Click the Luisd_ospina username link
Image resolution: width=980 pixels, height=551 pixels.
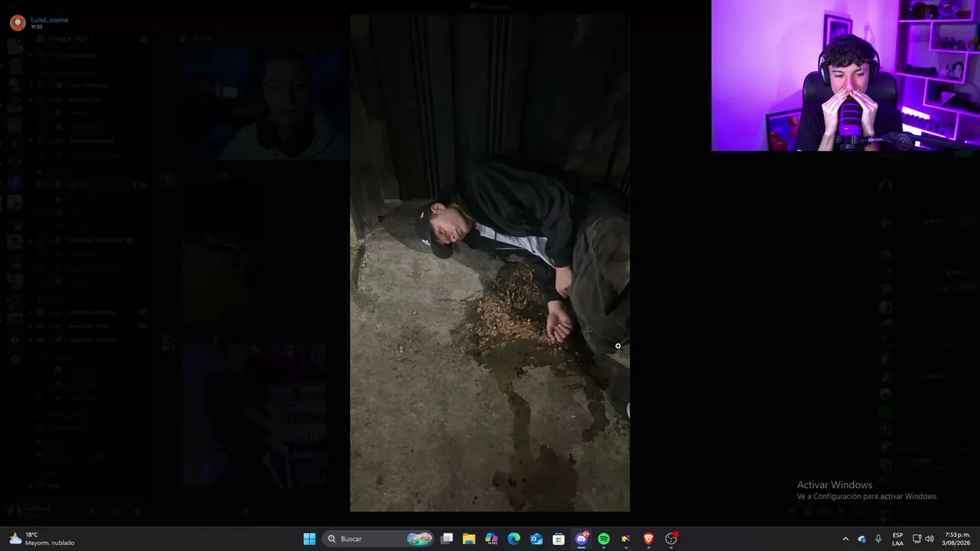pos(50,20)
